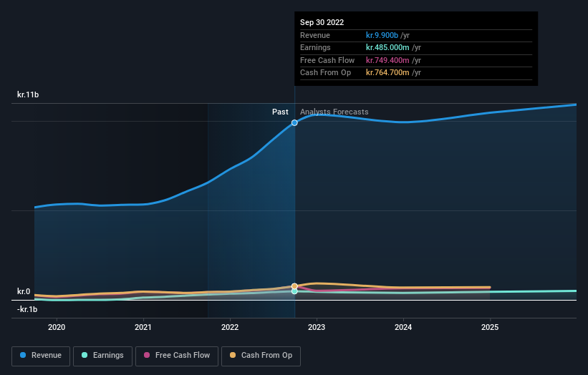
Task: Click the Cash From Op tooltip row label
Action: point(325,73)
